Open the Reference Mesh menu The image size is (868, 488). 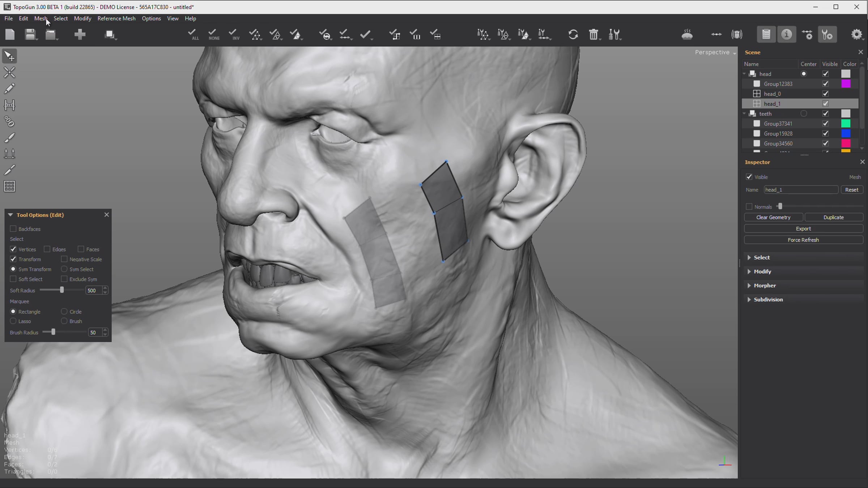coord(116,18)
